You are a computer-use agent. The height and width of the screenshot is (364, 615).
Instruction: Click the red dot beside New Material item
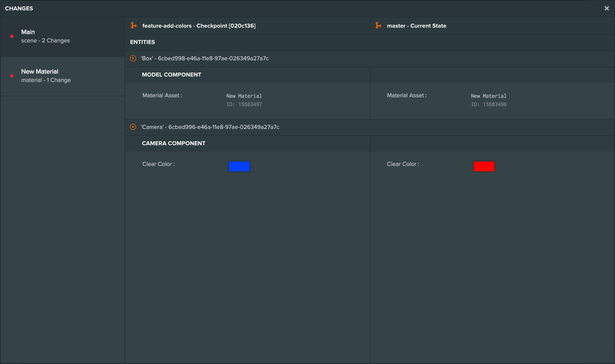coord(12,76)
